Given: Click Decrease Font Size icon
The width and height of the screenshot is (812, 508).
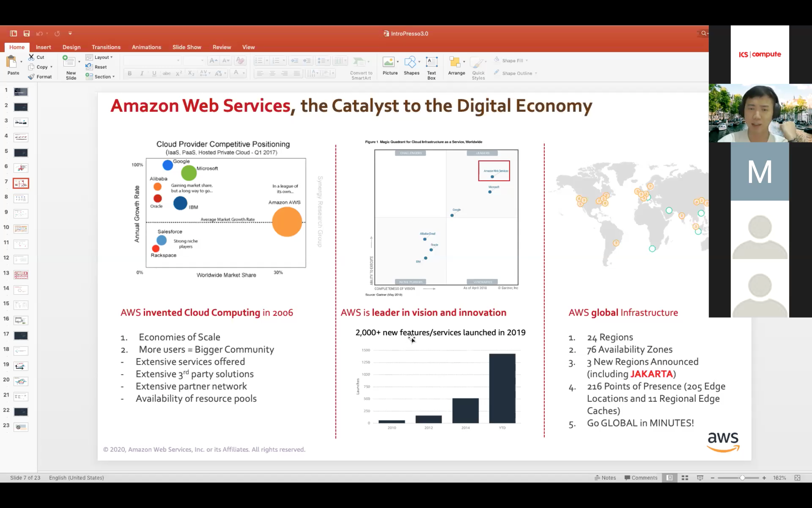Looking at the screenshot, I should pos(226,60).
